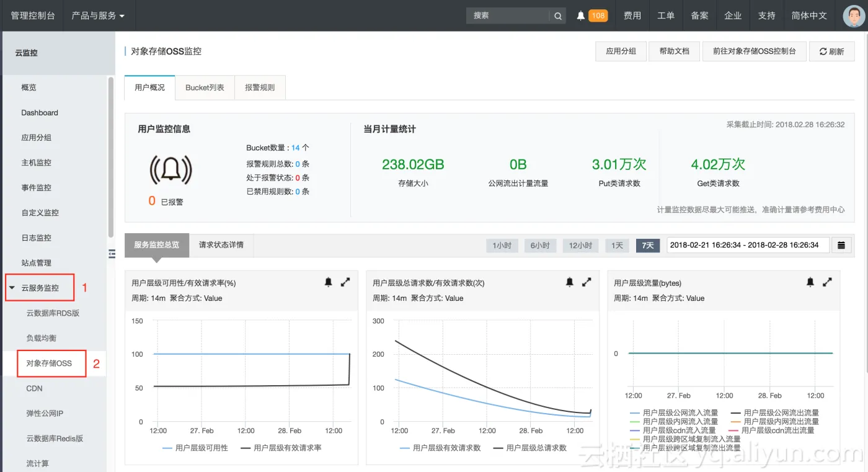Open the 产品与服务 dropdown menu
Screen dimensions: 868x472
coord(98,16)
